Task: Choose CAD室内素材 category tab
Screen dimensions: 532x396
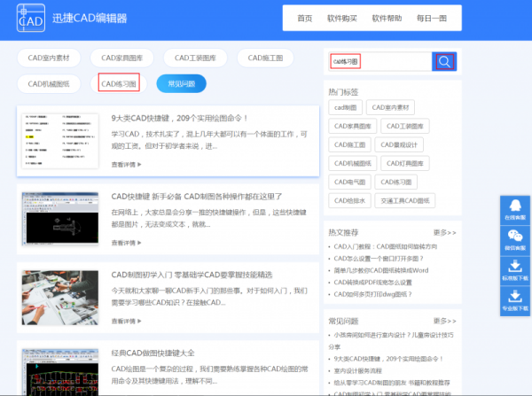Action: [49, 58]
